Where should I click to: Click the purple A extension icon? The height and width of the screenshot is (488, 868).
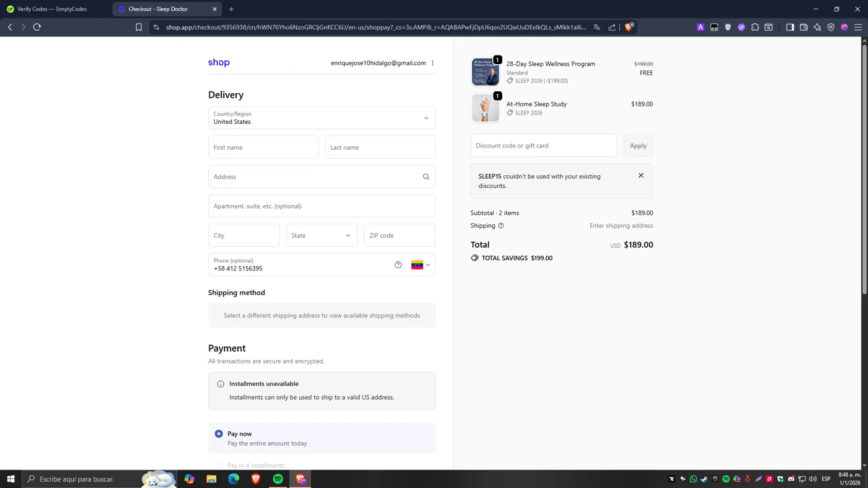(701, 27)
